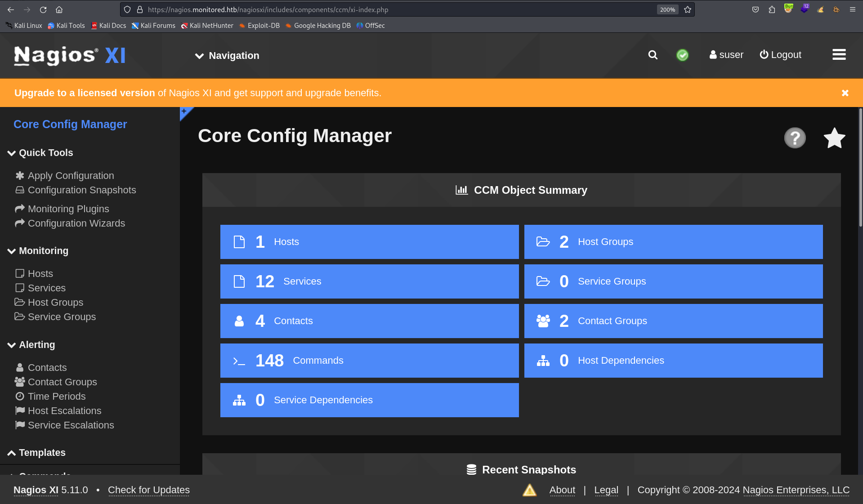Open the browser extensions puzzle icon
Viewport: 863px width, 504px height.
pos(772,9)
